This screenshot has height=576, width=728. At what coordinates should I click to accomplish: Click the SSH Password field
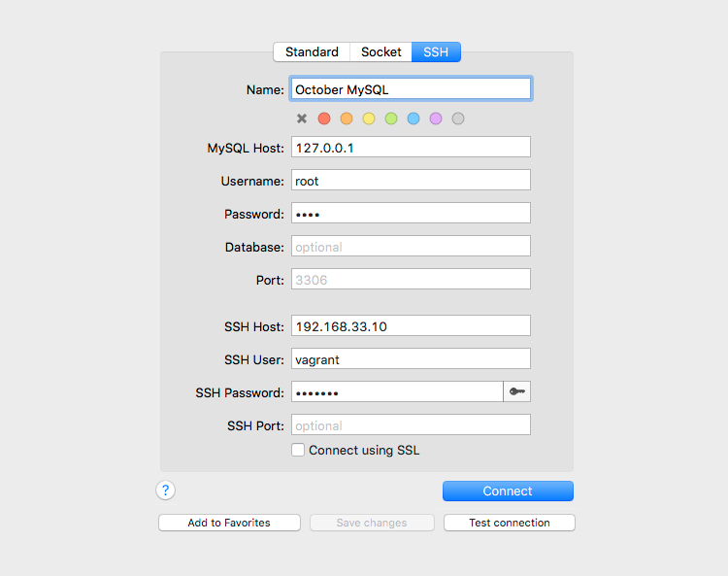(397, 392)
